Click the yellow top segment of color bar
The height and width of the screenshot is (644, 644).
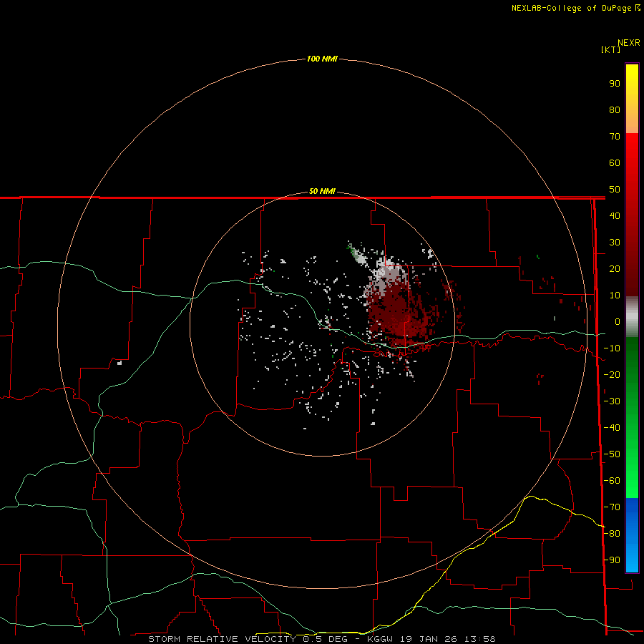pyautogui.click(x=632, y=99)
